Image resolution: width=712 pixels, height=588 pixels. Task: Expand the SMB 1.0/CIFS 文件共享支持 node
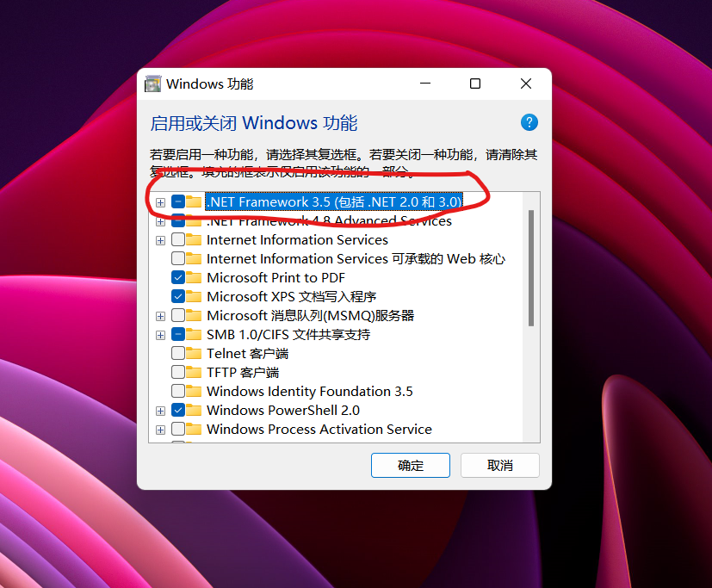click(160, 336)
